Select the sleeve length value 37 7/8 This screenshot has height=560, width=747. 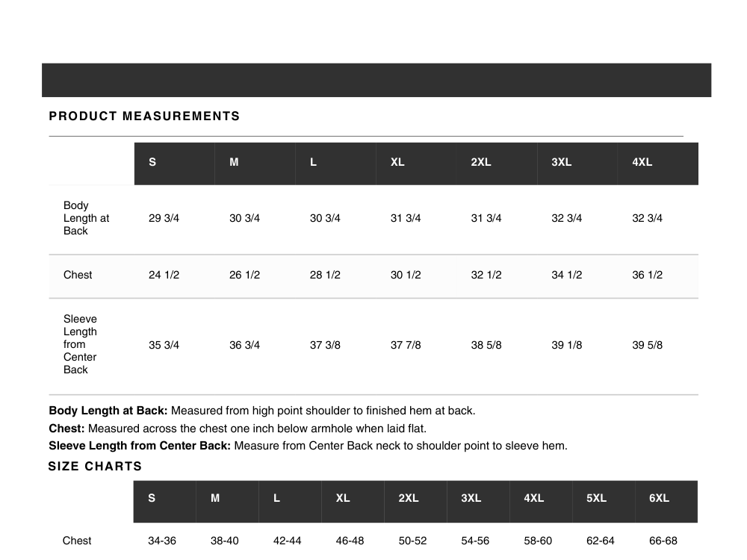tap(406, 345)
